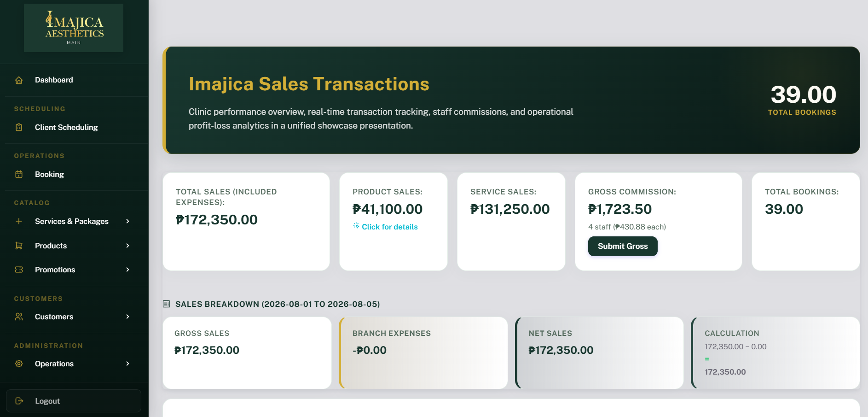Click the Sales Breakdown list icon
868x417 pixels.
167,304
